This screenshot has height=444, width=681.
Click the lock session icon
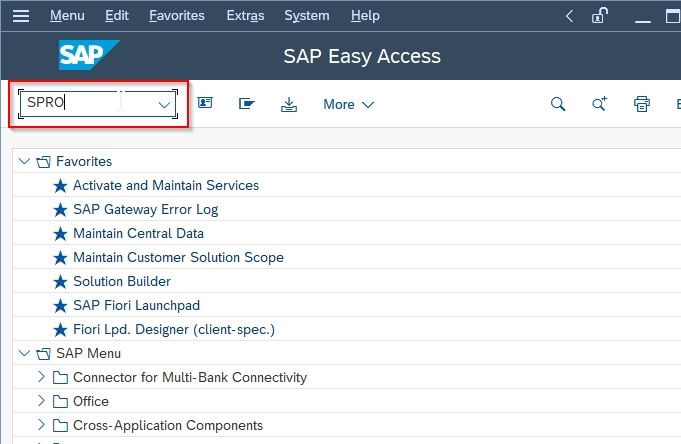tap(600, 16)
